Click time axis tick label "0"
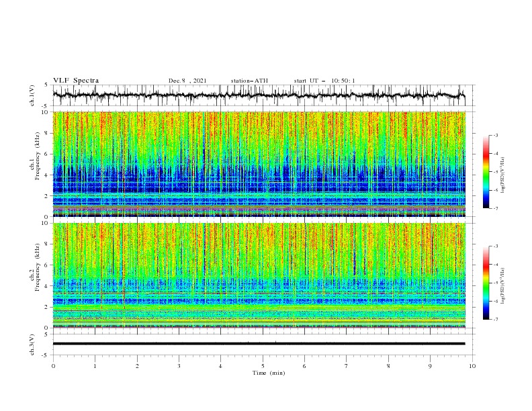Image resolution: width=532 pixels, height=411 pixels. pos(53,366)
